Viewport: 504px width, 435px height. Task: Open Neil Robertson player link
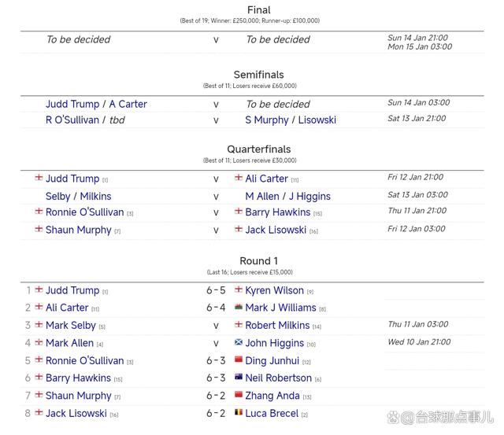(x=278, y=378)
